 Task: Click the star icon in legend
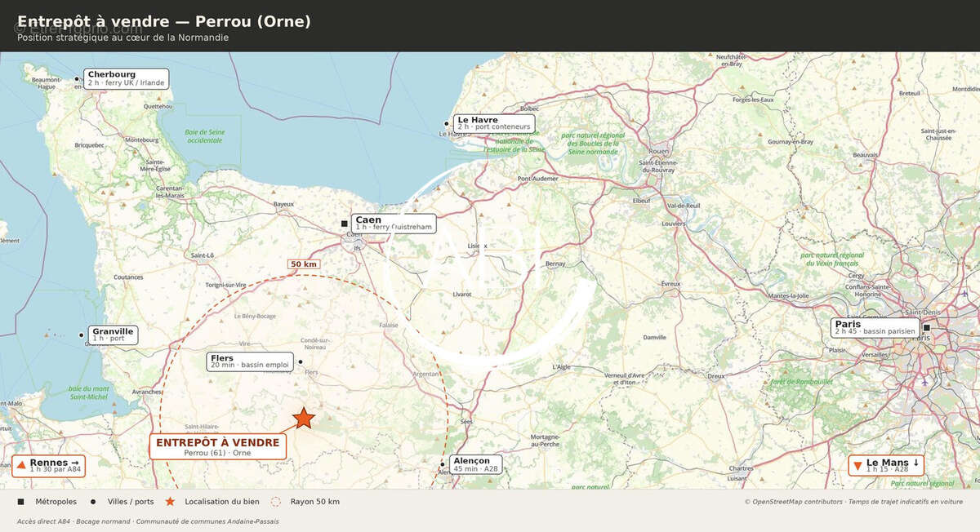[170, 502]
